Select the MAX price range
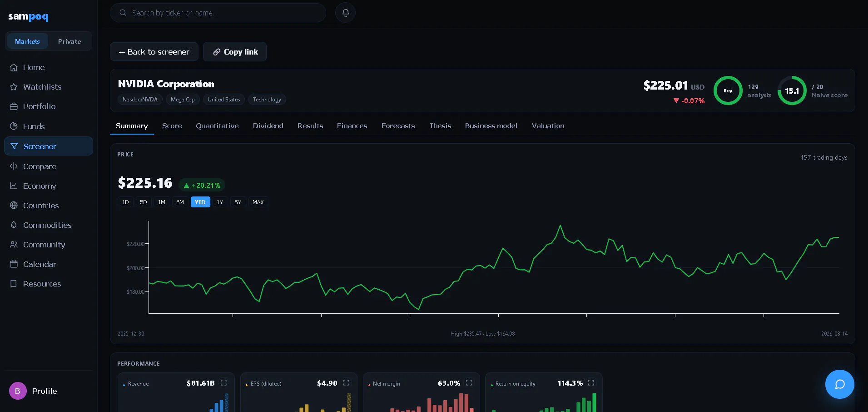This screenshot has height=412, width=868. point(258,202)
